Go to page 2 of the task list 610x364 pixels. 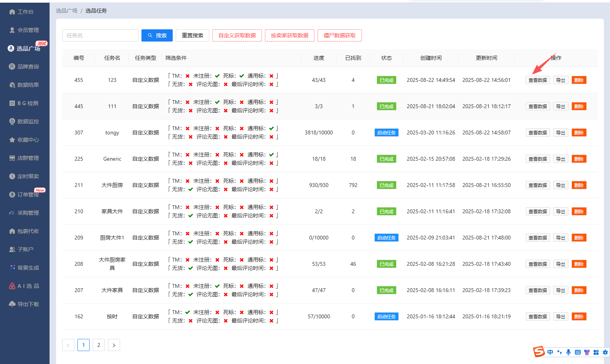pos(99,345)
